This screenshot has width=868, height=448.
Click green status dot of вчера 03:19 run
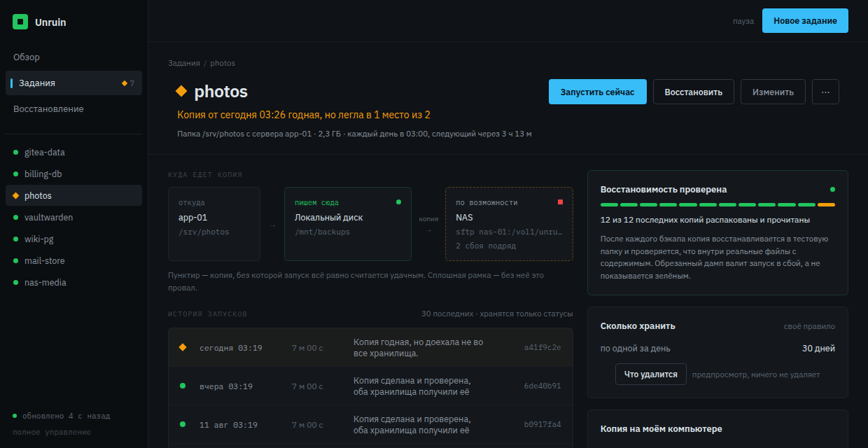(183, 386)
